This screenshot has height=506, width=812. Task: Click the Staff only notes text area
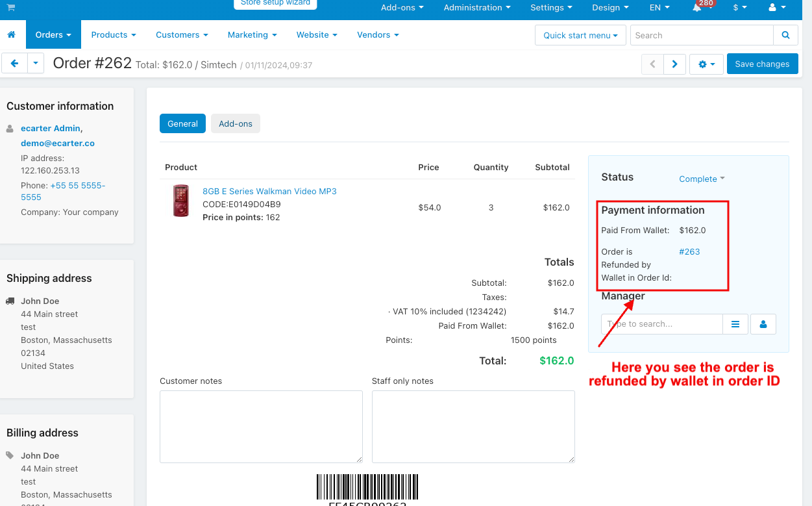[x=473, y=426]
